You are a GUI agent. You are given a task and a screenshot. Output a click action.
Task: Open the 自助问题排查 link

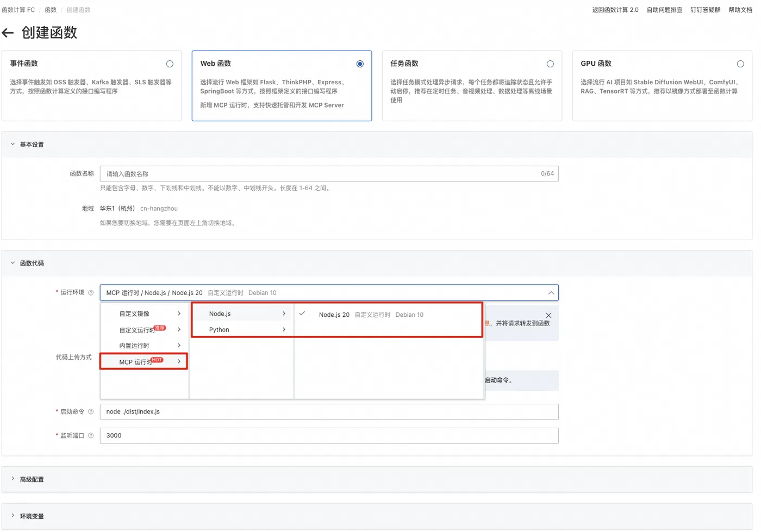664,10
